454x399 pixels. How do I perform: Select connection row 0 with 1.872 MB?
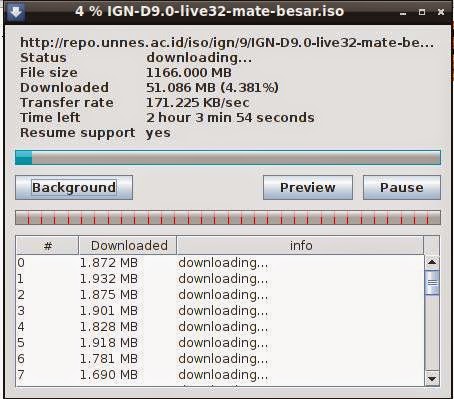tap(220, 263)
